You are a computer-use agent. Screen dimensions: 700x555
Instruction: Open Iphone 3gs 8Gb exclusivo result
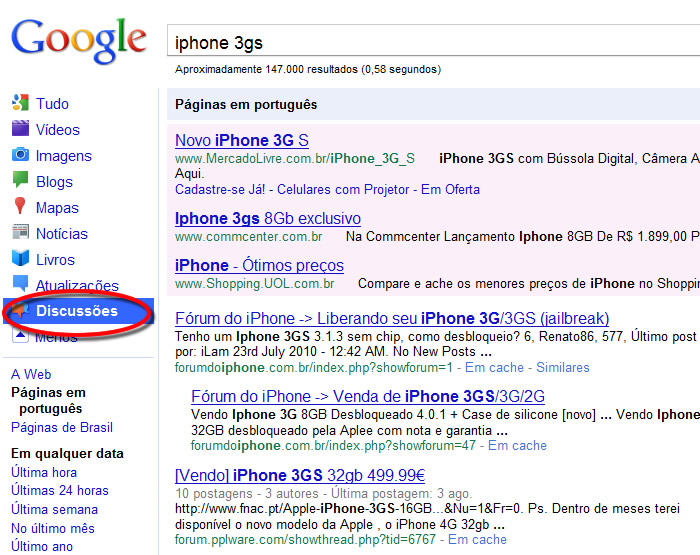pos(267,218)
